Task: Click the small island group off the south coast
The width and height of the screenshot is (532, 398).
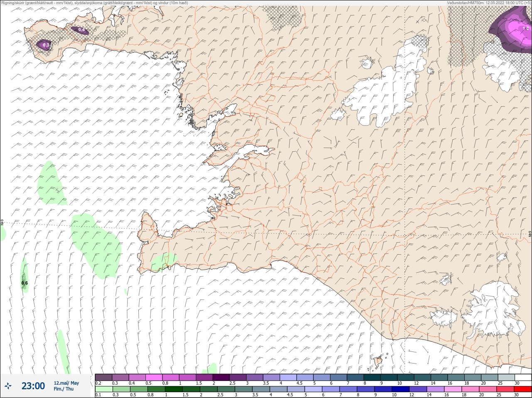Action: [x=379, y=361]
